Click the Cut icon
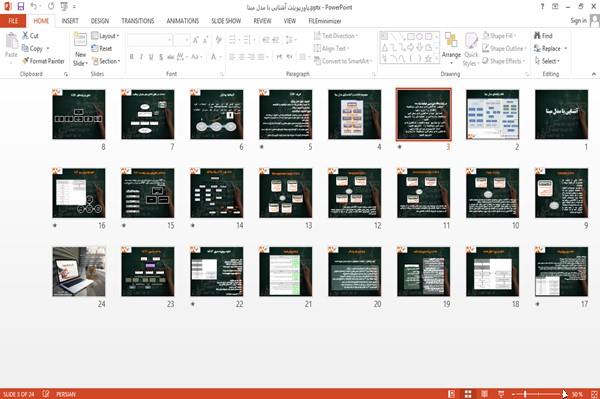This screenshot has width=600, height=399. pos(26,36)
